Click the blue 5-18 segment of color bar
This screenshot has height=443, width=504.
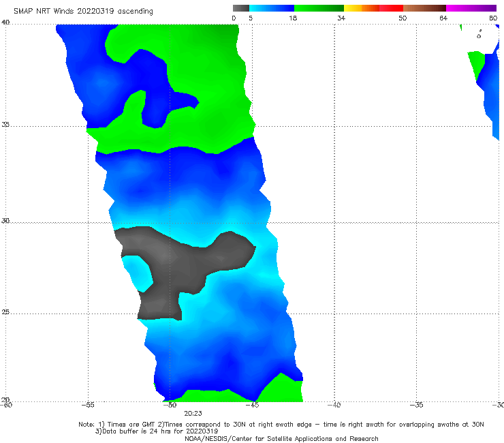coord(272,8)
